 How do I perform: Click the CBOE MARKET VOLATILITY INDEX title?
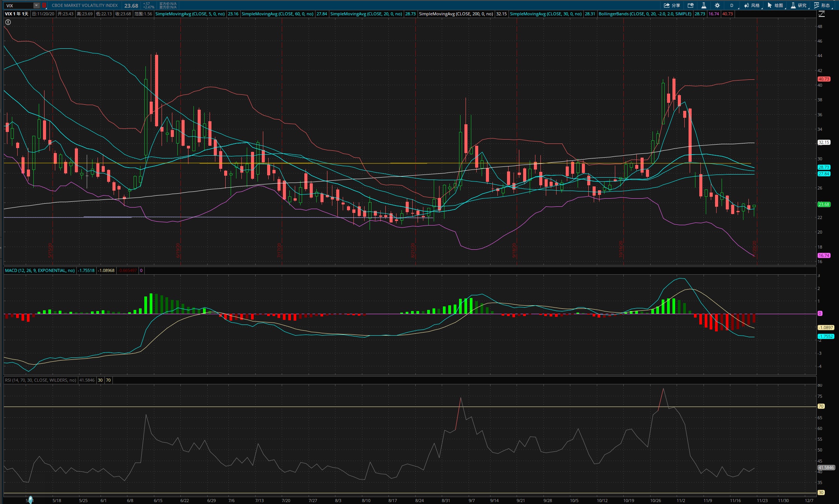[85, 5]
